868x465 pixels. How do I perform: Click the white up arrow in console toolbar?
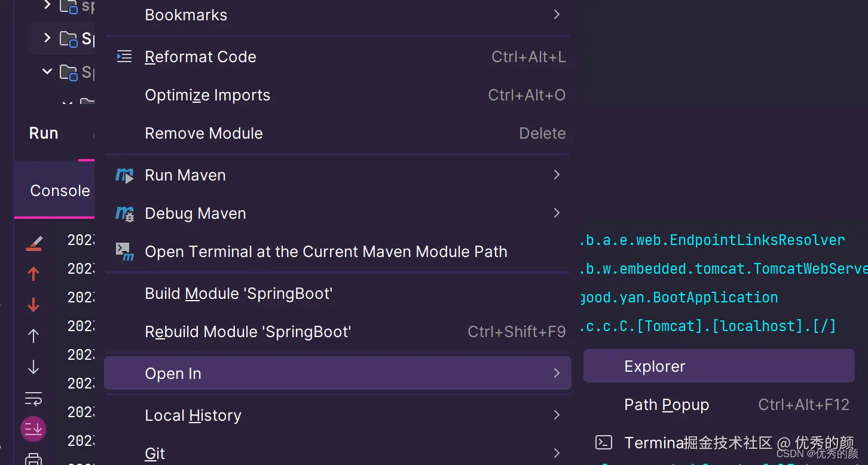click(x=33, y=336)
